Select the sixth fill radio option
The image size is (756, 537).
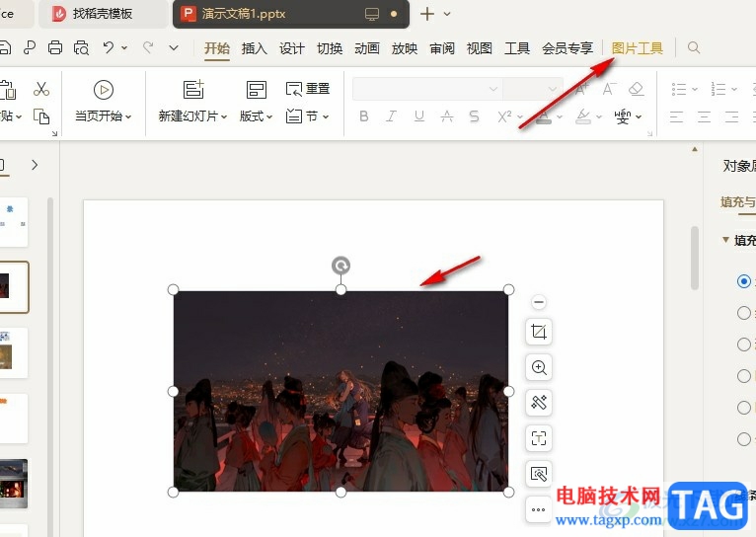coord(744,439)
